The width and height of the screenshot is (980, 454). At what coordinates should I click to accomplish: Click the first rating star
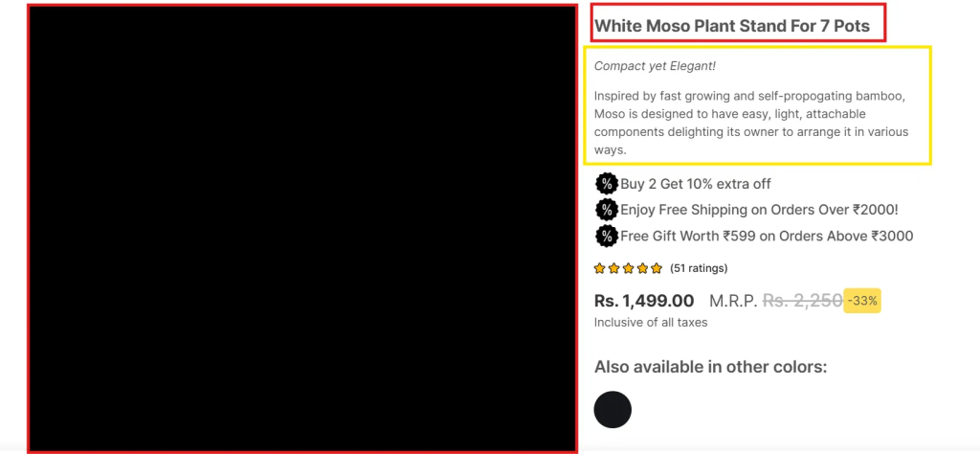coord(599,268)
